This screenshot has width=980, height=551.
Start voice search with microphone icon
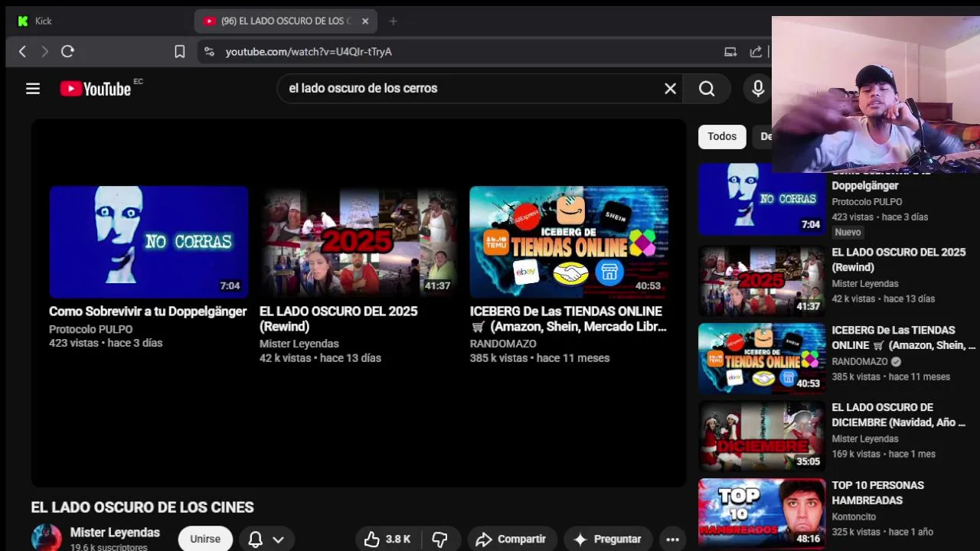coord(758,89)
